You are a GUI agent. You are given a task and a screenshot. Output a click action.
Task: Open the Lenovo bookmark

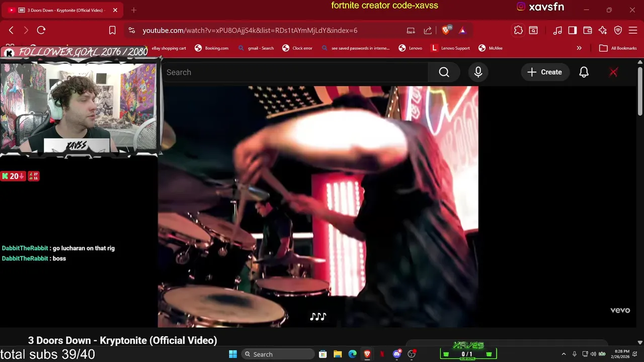[410, 48]
